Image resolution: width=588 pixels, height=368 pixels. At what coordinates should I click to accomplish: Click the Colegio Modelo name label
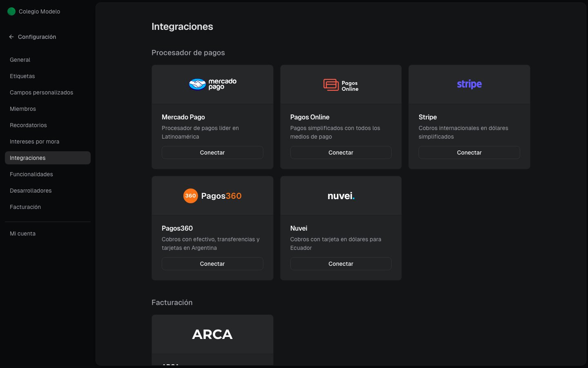click(39, 11)
